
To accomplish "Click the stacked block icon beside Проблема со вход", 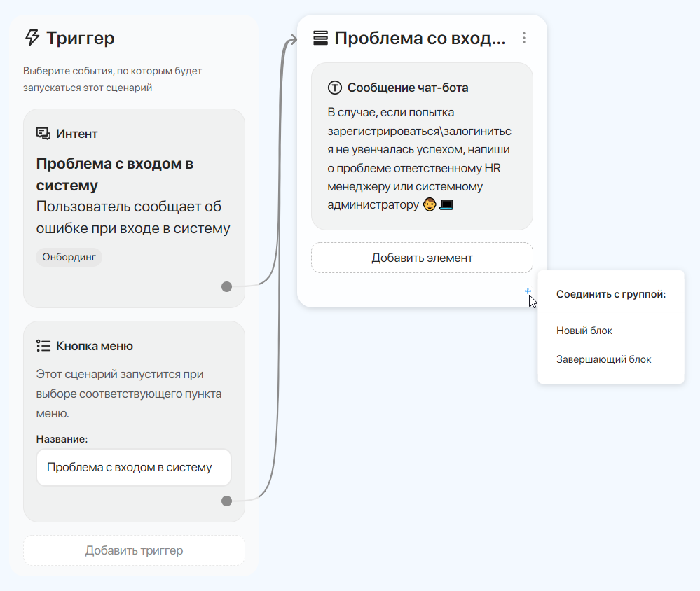I will pyautogui.click(x=320, y=38).
